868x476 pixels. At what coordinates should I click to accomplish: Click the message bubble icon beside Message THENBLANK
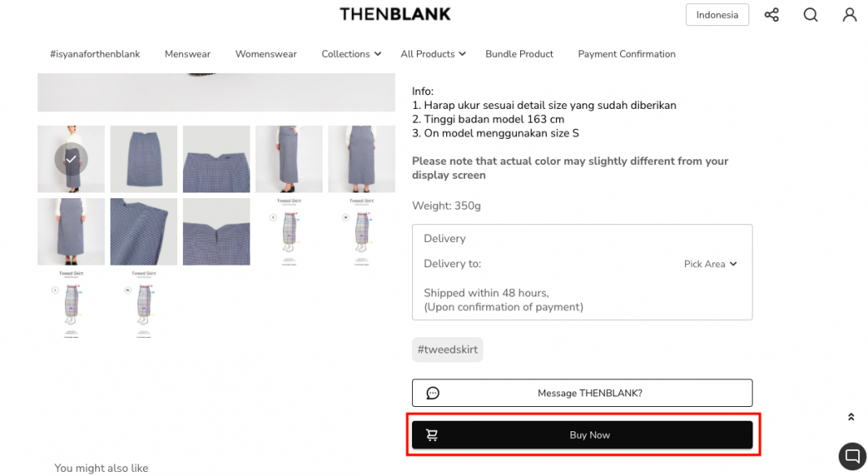click(x=433, y=393)
